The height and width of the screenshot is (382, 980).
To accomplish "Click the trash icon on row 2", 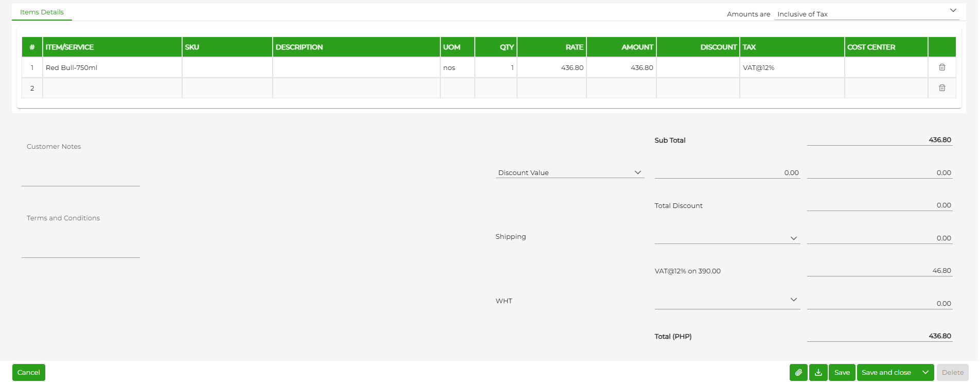I will [x=942, y=88].
